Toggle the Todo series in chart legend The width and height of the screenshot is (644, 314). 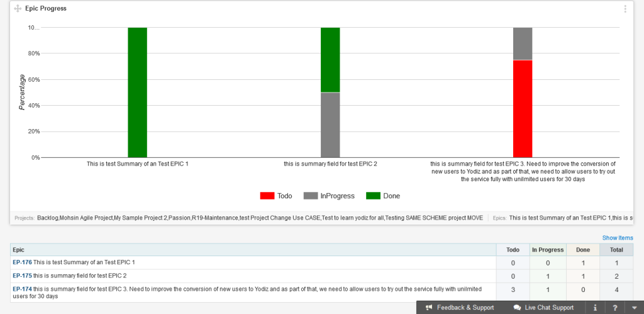[x=275, y=196]
